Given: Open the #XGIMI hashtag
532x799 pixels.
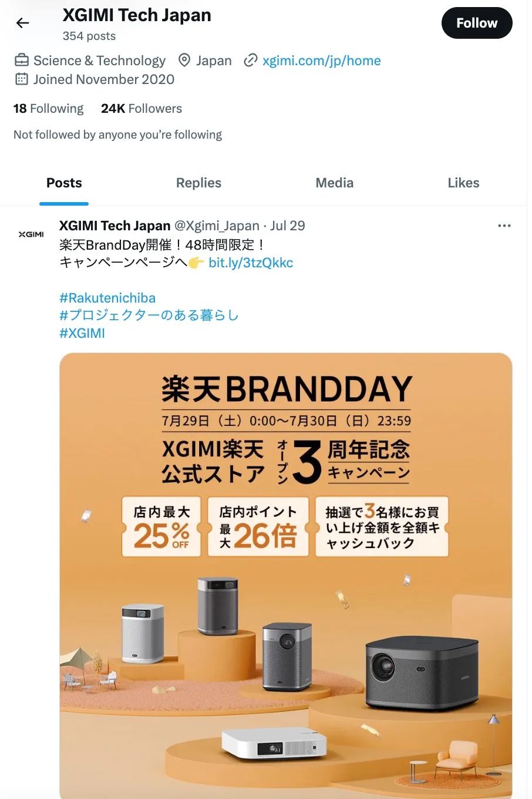Looking at the screenshot, I should 82,333.
